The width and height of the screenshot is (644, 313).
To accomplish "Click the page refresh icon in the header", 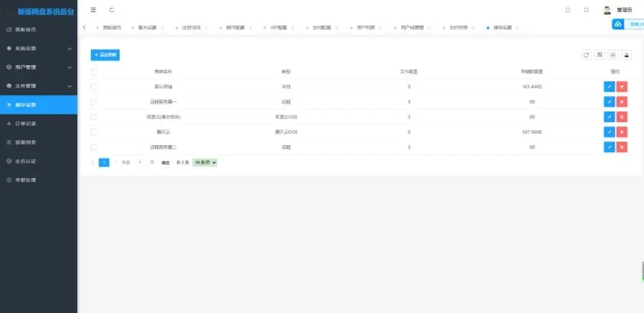I will click(112, 10).
